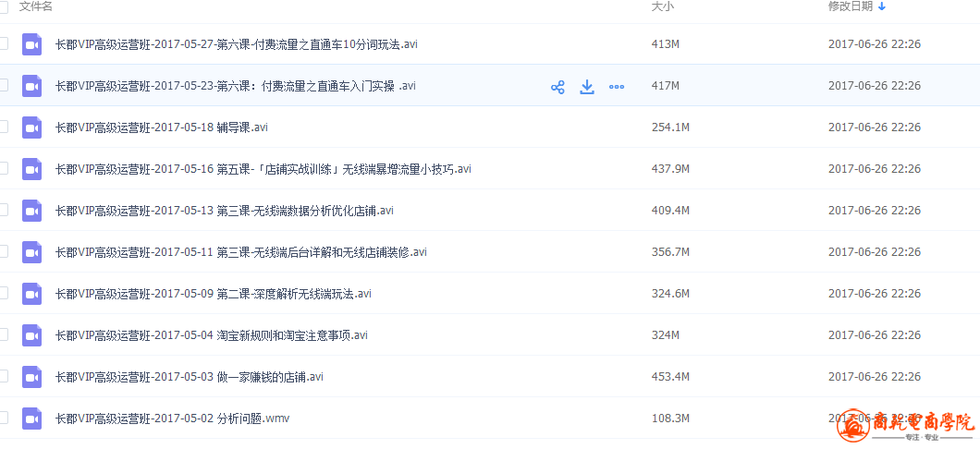Check the box for 直通车入门实操 .avi
This screenshot has width=980, height=449.
(3, 85)
